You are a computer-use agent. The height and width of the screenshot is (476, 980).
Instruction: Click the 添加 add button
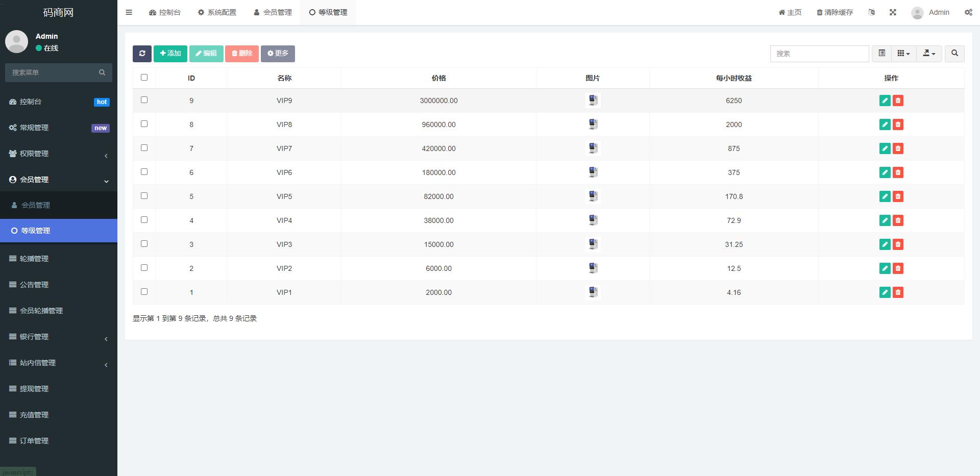[170, 54]
